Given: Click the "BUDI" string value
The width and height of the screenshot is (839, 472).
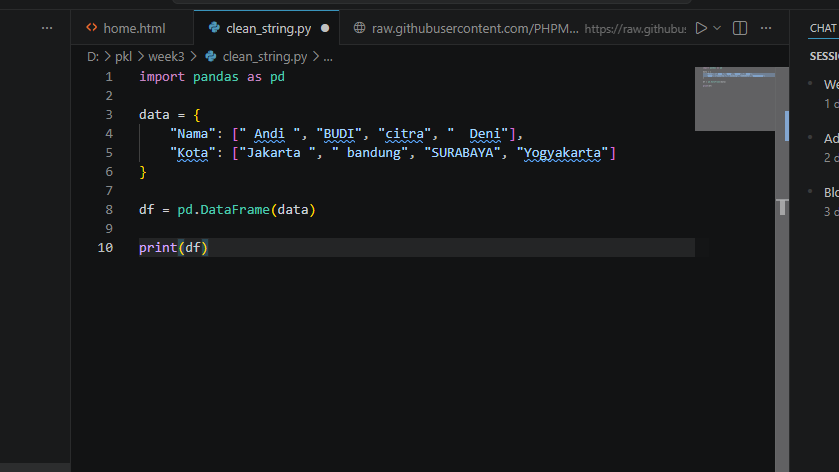Looking at the screenshot, I should tap(339, 134).
